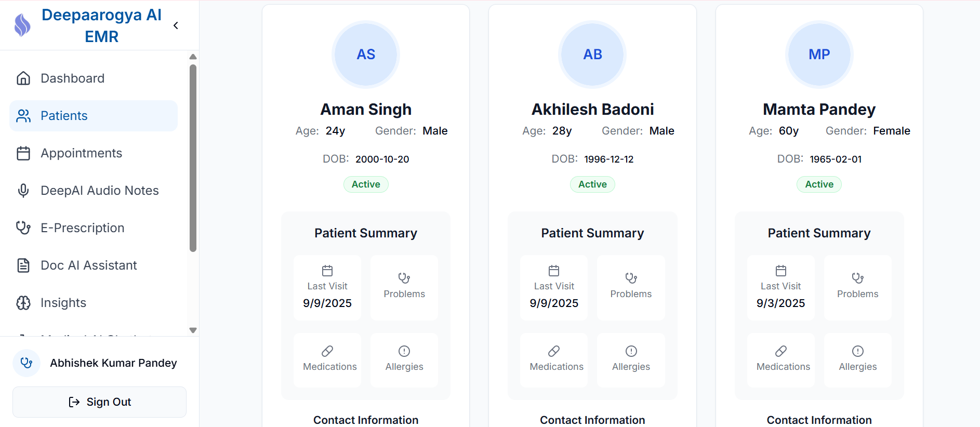
Task: Click Aman Singh's AS avatar
Action: (x=366, y=55)
